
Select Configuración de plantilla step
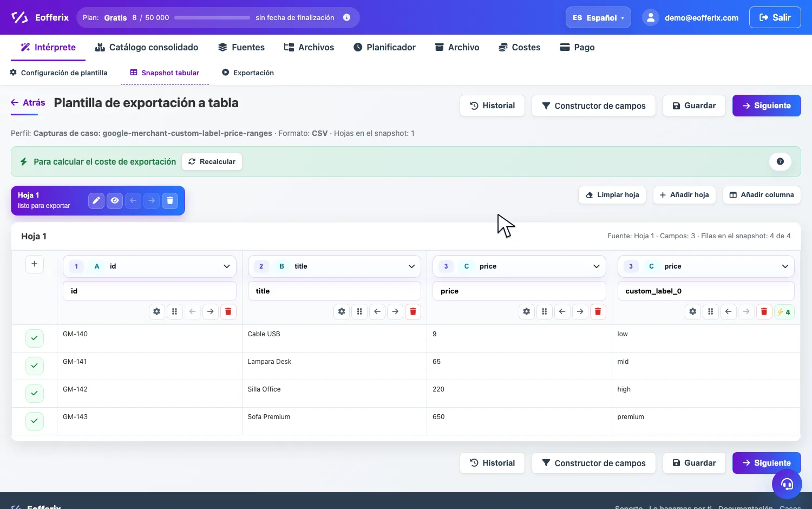point(58,73)
